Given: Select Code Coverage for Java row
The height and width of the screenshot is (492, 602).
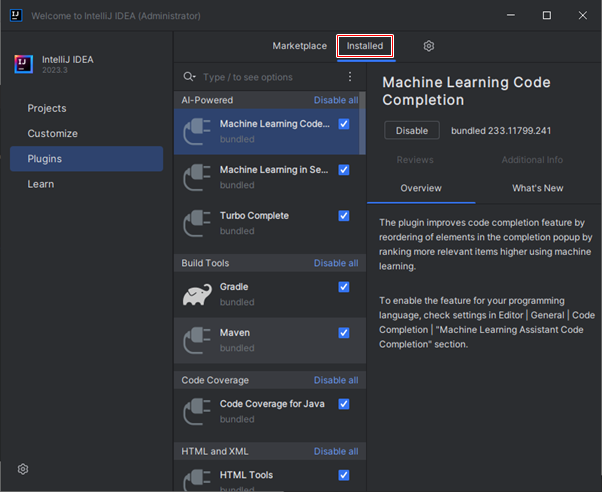Looking at the screenshot, I should tap(270, 412).
